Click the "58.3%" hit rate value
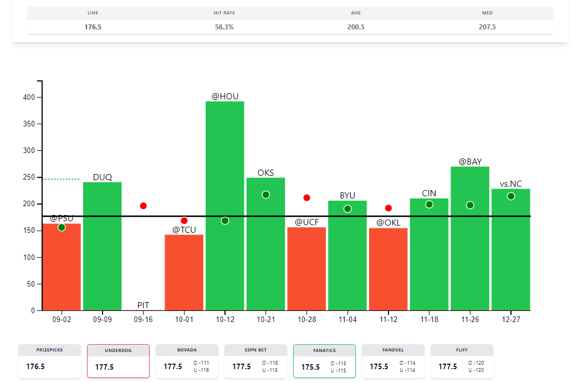 224,27
